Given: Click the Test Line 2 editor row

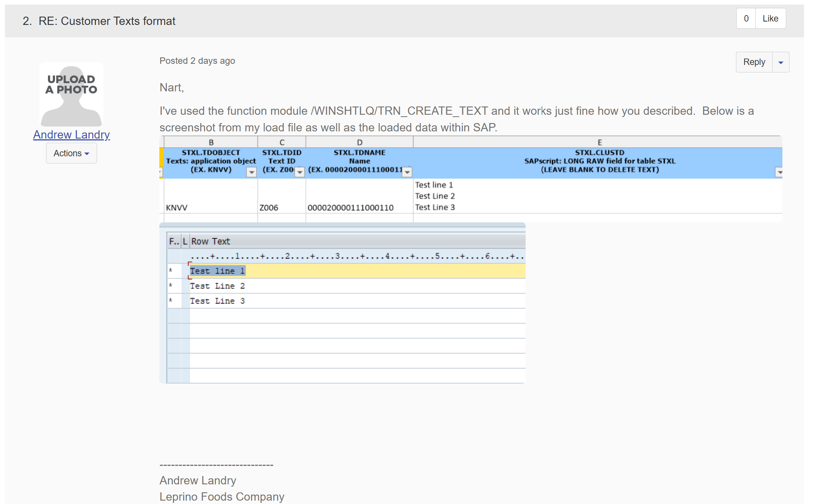Looking at the screenshot, I should point(217,286).
